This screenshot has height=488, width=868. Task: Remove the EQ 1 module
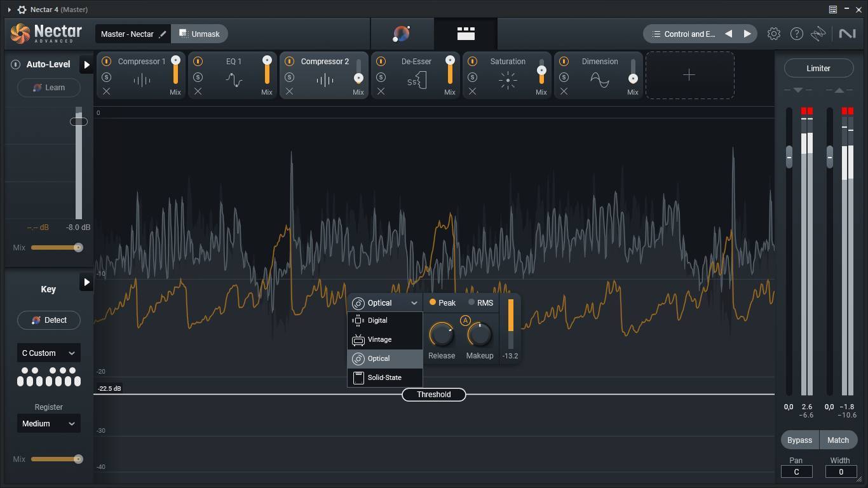(x=198, y=91)
